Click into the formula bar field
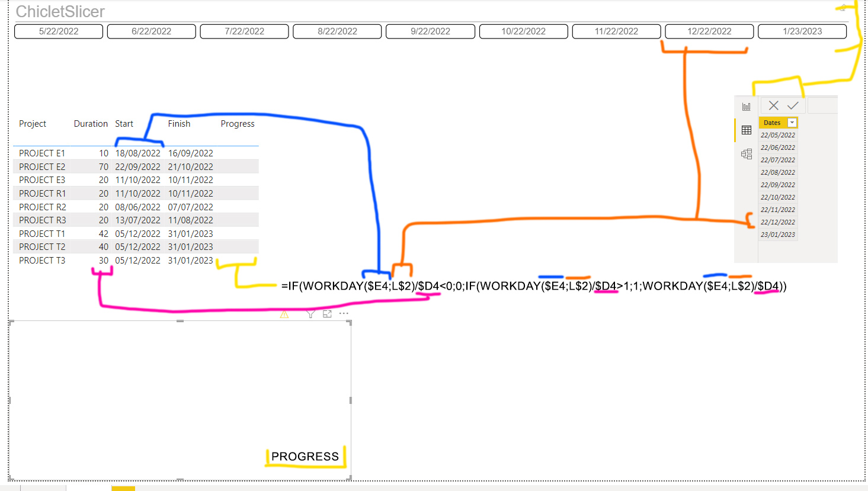Viewport: 868px width, 491px height. 822,105
